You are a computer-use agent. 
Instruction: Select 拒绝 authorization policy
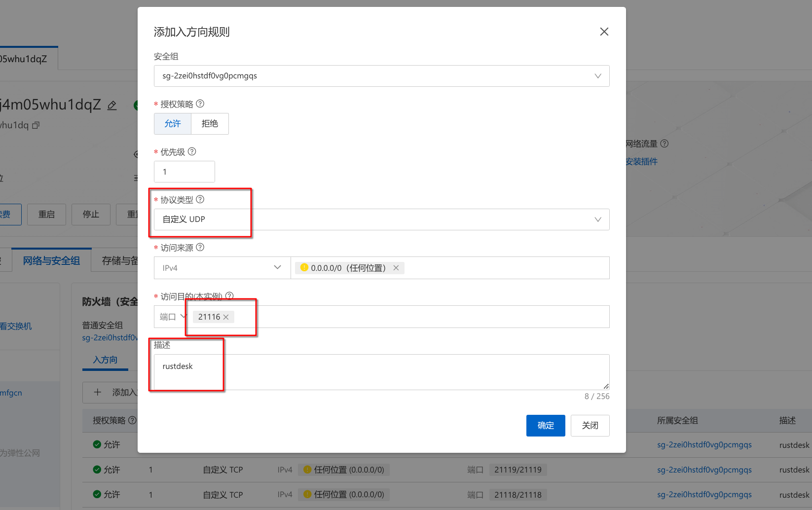[x=210, y=124]
